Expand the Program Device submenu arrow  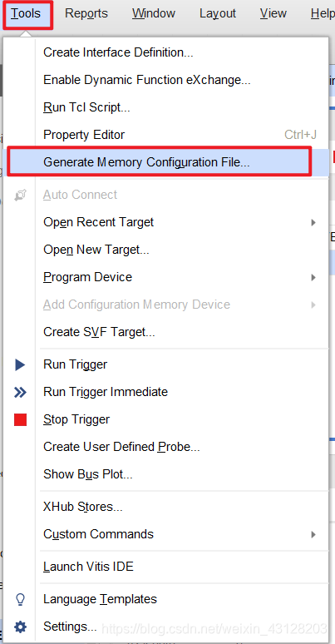coord(313,277)
